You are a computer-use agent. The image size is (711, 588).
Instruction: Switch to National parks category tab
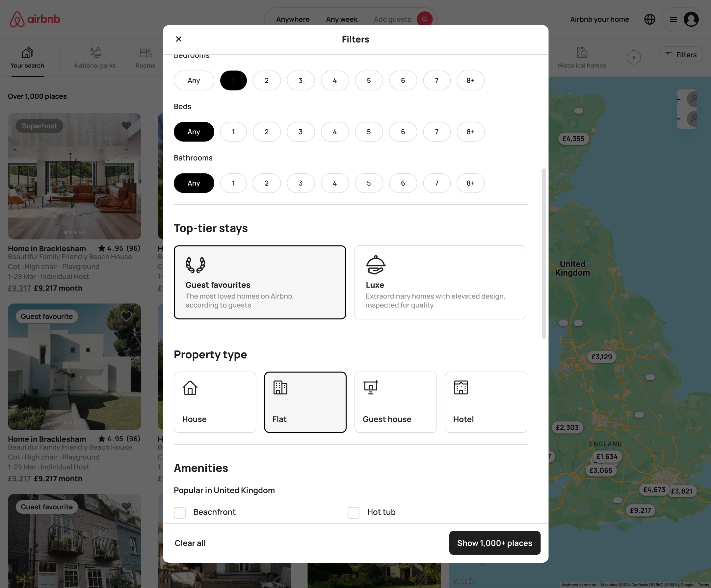95,58
